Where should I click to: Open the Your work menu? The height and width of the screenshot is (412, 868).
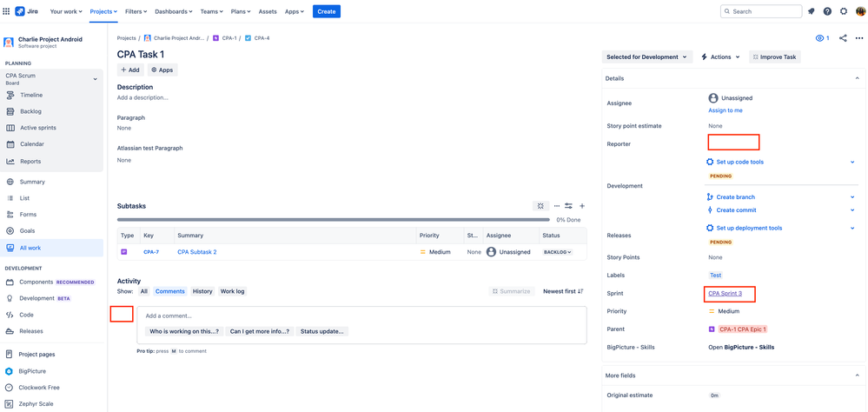(66, 11)
